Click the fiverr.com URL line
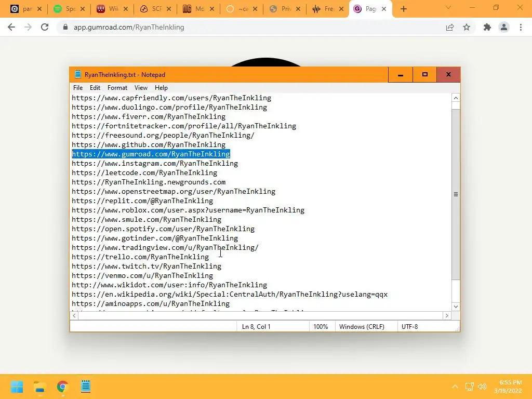Viewport: 532px width, 399px height. click(x=148, y=117)
